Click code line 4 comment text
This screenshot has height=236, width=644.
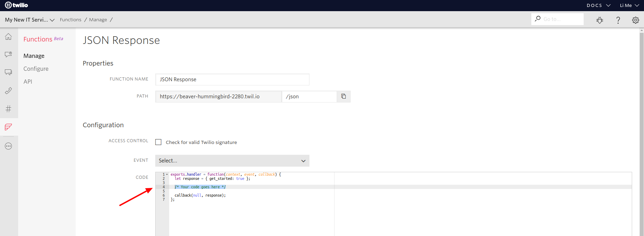pyautogui.click(x=200, y=187)
